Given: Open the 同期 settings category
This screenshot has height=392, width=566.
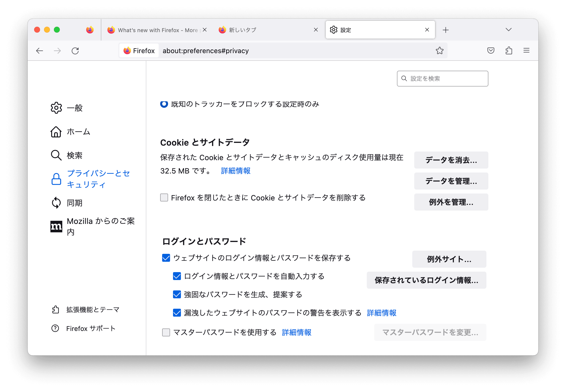Looking at the screenshot, I should click(x=67, y=203).
